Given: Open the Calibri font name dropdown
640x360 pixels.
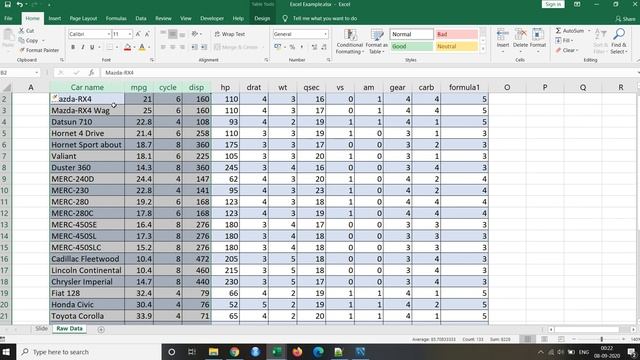Looking at the screenshot, I should (109, 34).
